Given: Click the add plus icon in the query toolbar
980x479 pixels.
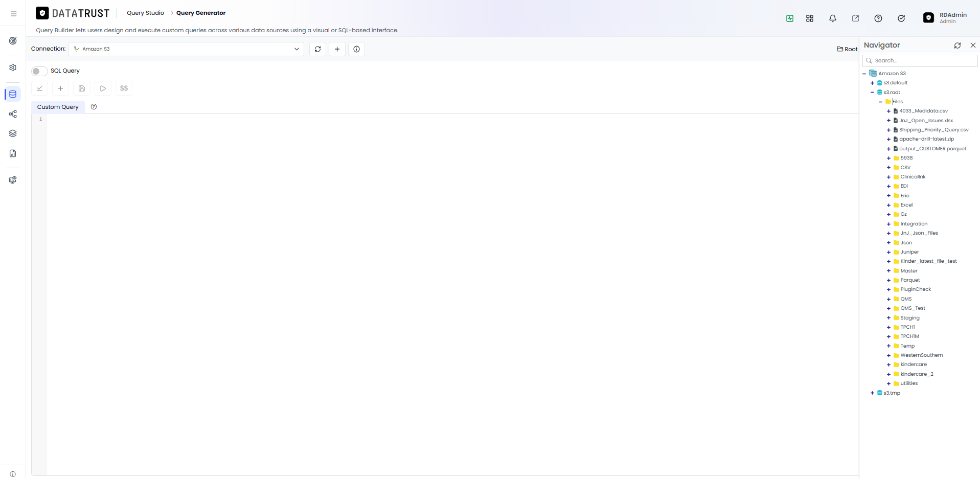Looking at the screenshot, I should tap(60, 88).
